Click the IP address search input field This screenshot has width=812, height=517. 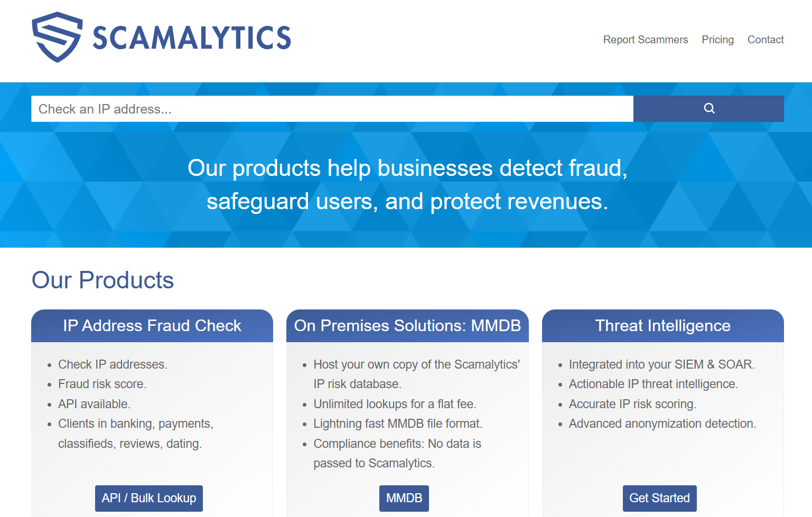tap(332, 109)
